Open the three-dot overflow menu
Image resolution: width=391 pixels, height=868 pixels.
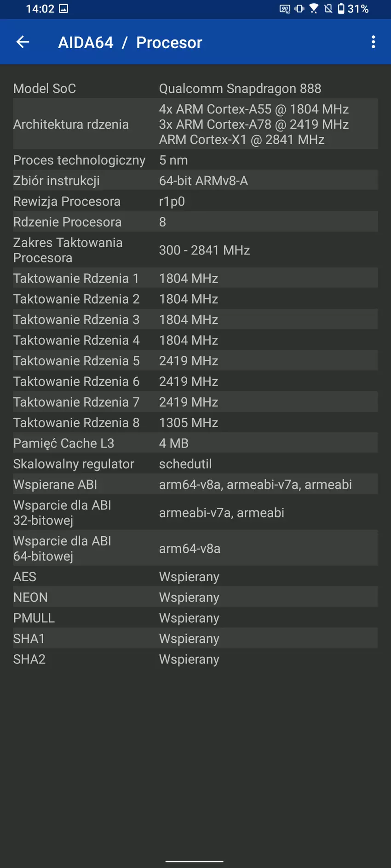[373, 42]
